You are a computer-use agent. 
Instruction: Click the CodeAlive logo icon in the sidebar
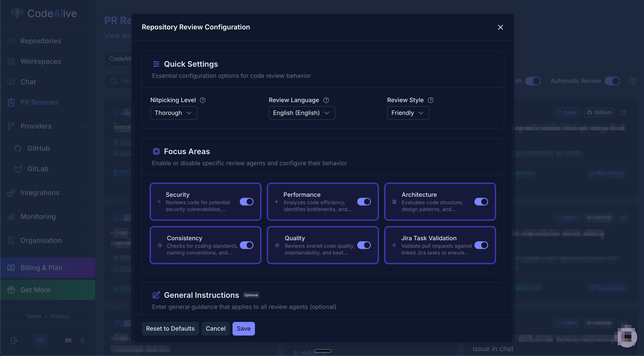point(16,13)
